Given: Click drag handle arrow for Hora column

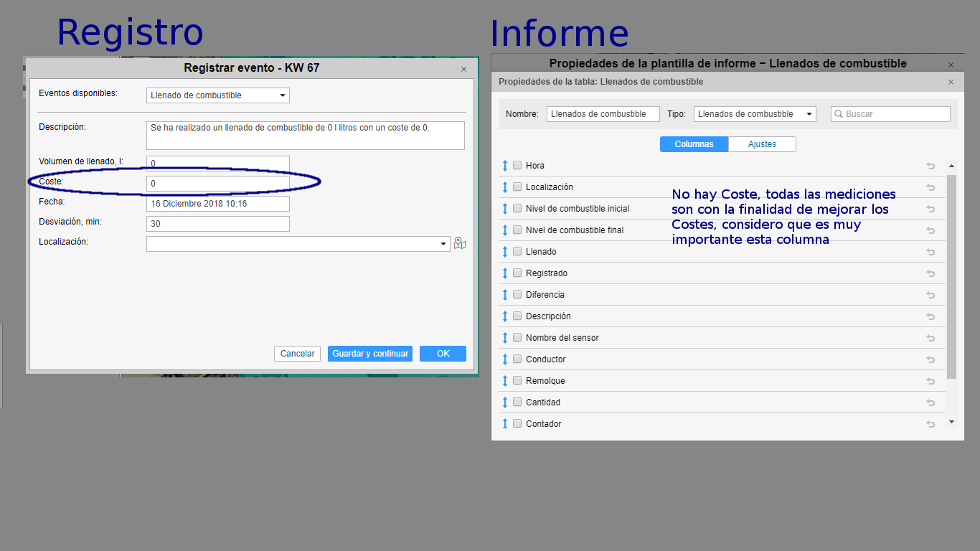Looking at the screenshot, I should coord(505,166).
